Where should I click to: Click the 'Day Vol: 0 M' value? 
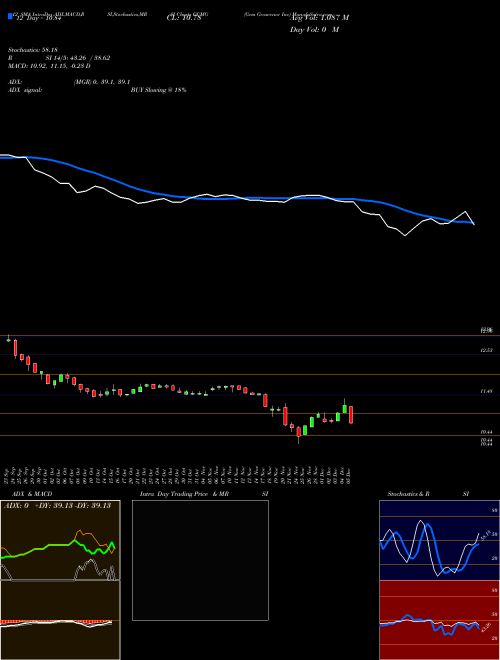click(x=314, y=30)
